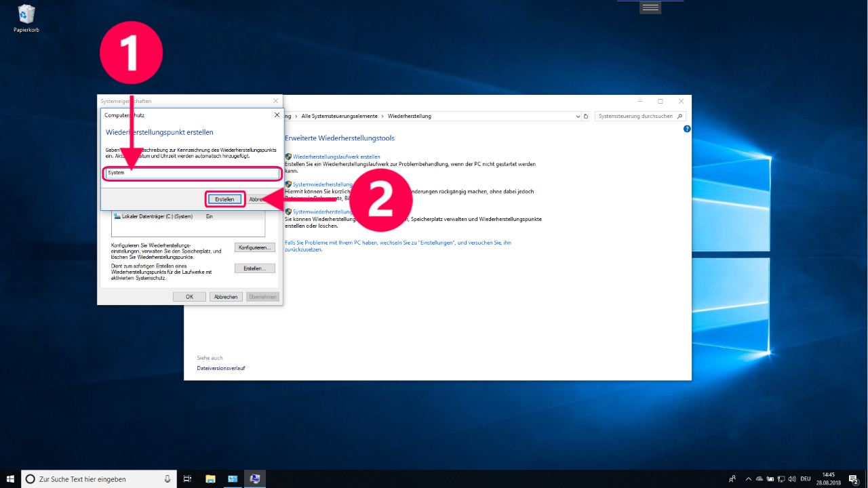Click the help question mark icon
Viewport: 868px width, 488px height.
(x=687, y=129)
